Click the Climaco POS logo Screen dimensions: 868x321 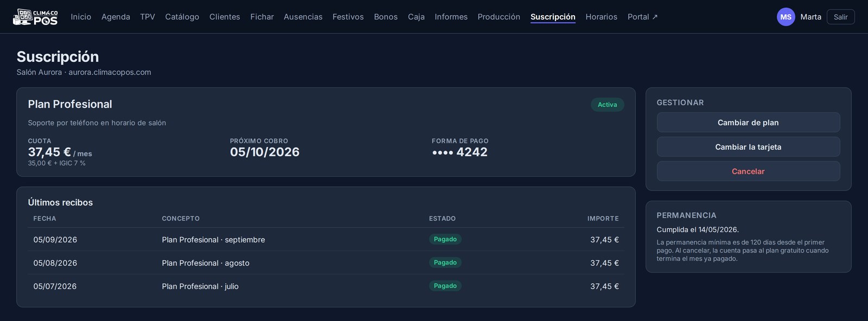[35, 17]
